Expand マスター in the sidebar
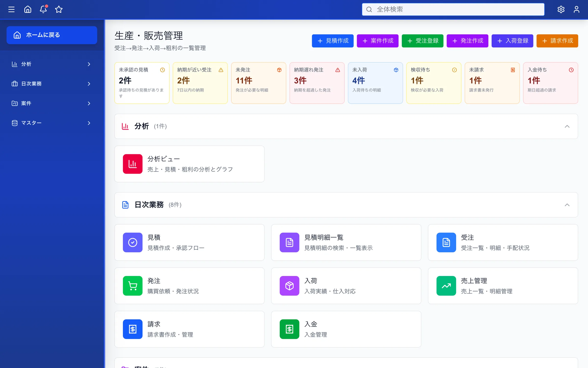This screenshot has width=588, height=368. [x=52, y=123]
